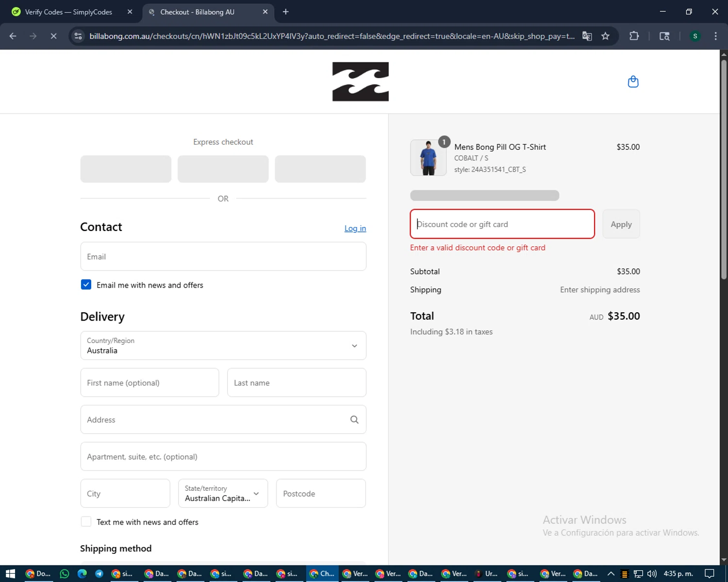This screenshot has height=582, width=728.
Task: Click the Enter shipping address text
Action: 600,290
